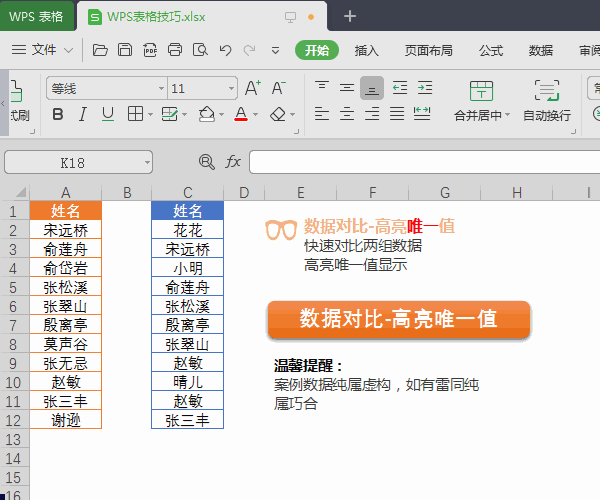600x500 pixels.
Task: Decrease indent icon
Action: tap(400, 88)
